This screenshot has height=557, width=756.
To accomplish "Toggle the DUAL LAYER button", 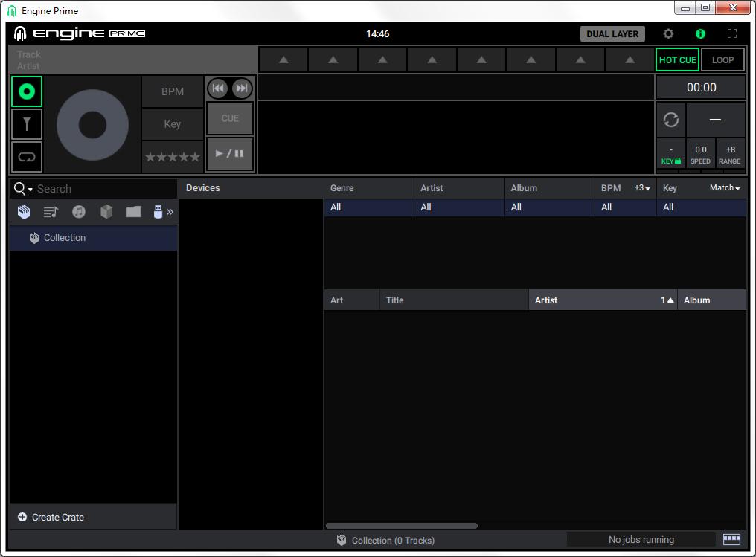I will point(612,34).
